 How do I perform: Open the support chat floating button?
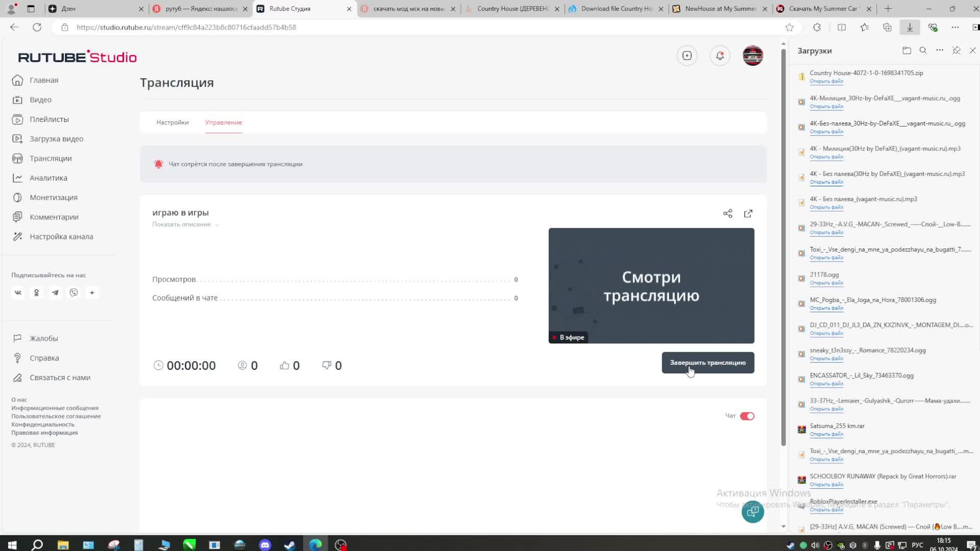coord(752,512)
